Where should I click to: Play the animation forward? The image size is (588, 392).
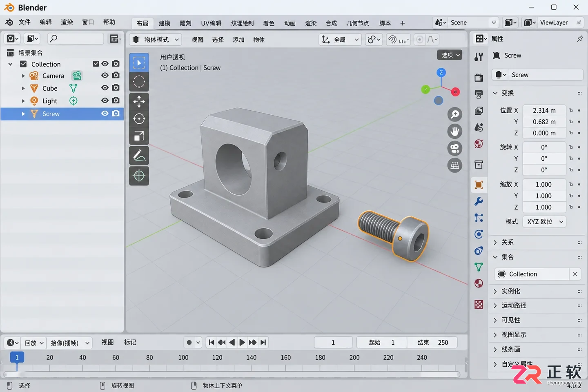(x=242, y=343)
